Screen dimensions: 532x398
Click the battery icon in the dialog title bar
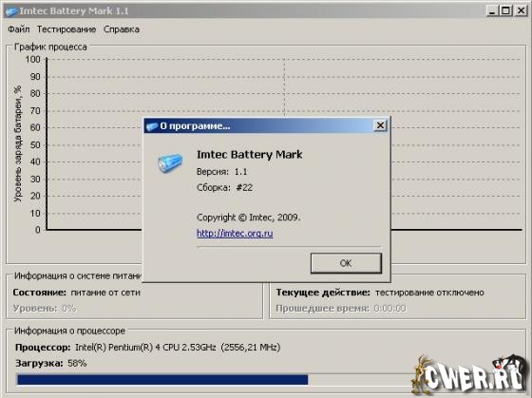click(152, 126)
